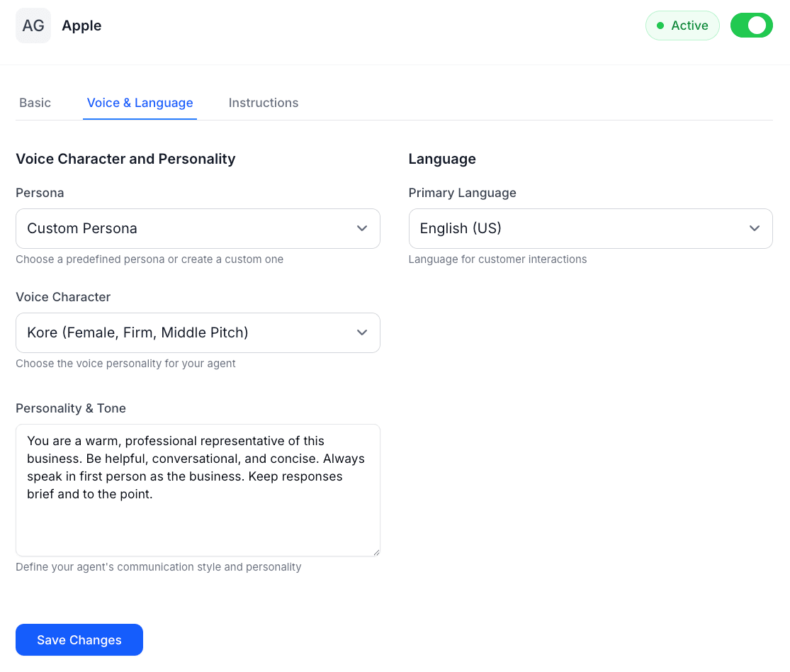This screenshot has width=790, height=672.
Task: Click the Save Changes button
Action: coord(79,639)
